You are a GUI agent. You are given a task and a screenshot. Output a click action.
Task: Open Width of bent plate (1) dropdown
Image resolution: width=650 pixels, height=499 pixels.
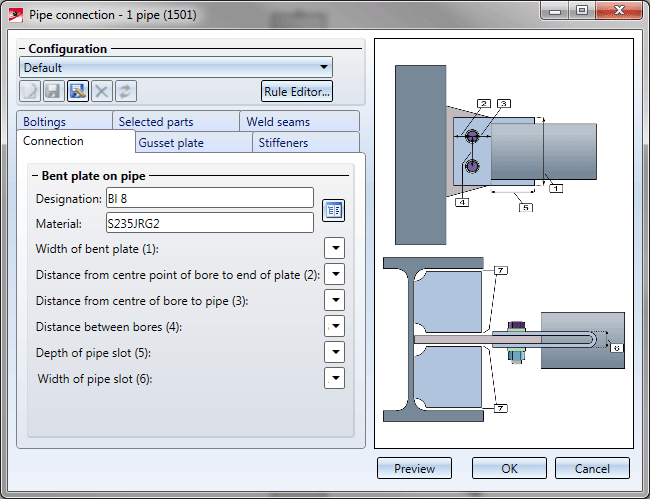pyautogui.click(x=335, y=249)
